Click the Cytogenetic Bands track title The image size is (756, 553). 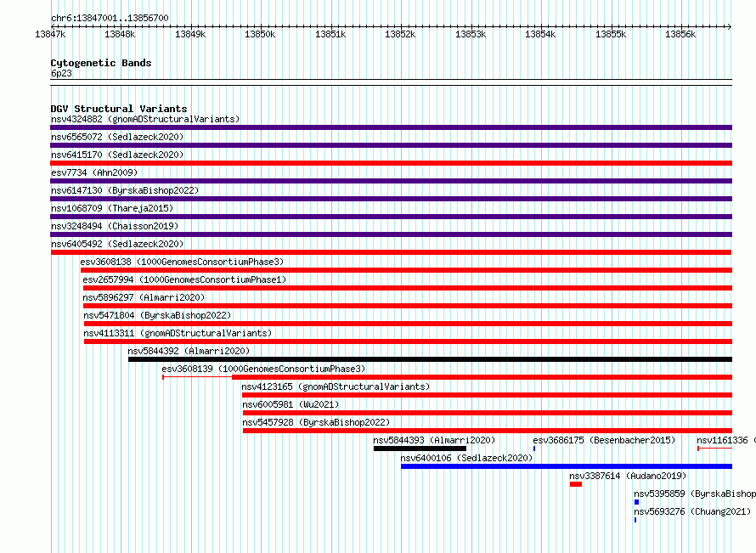(101, 63)
